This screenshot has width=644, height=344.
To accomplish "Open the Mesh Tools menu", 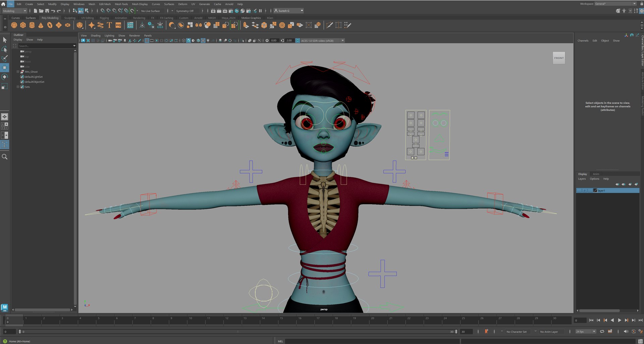I will (x=121, y=4).
